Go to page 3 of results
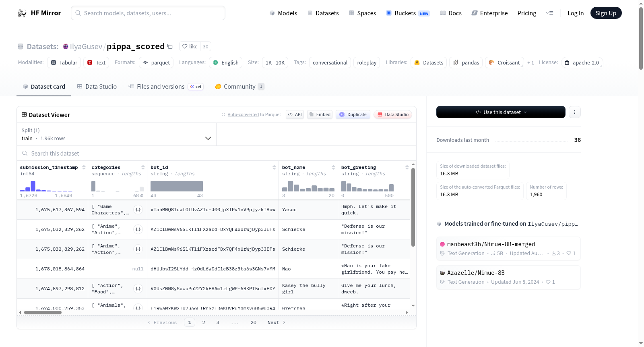This screenshot has width=644, height=347. pos(218,322)
